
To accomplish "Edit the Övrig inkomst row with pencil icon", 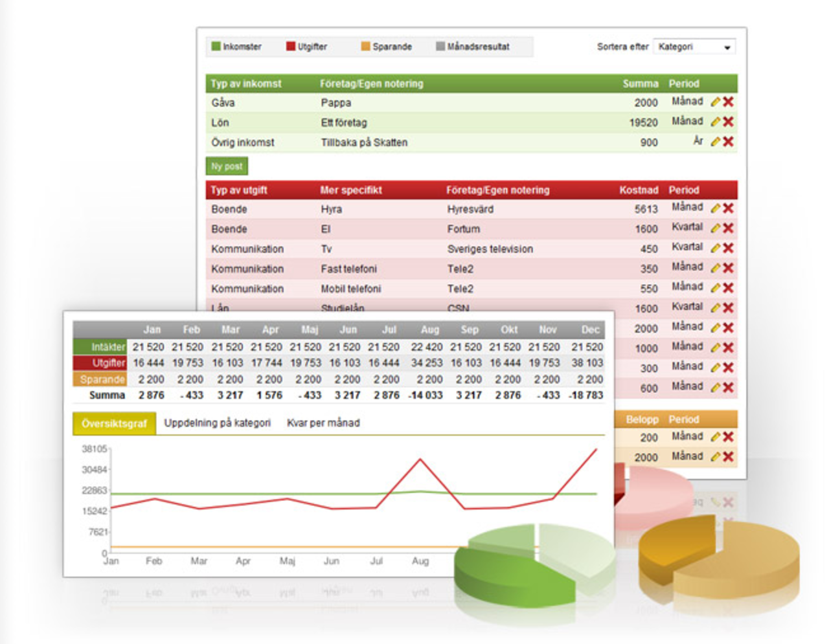I will pyautogui.click(x=715, y=142).
